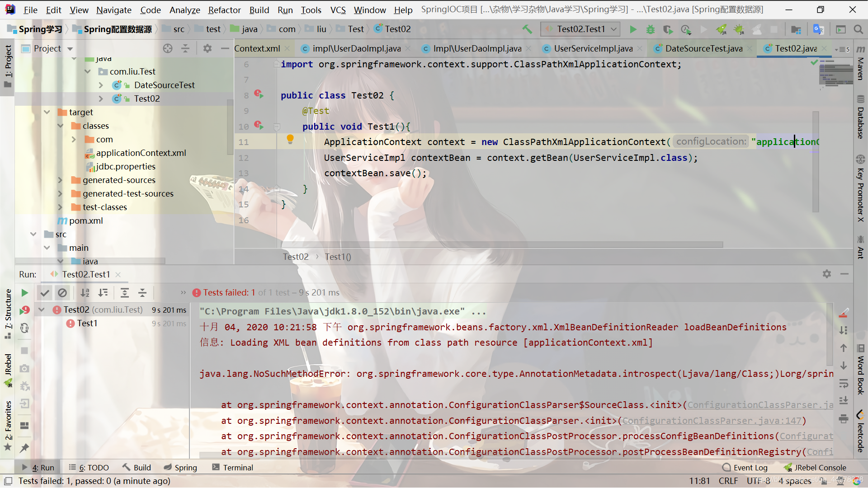Click run gutter icon beside Test1 method
Screen dimensions: 868x488
pyautogui.click(x=259, y=125)
